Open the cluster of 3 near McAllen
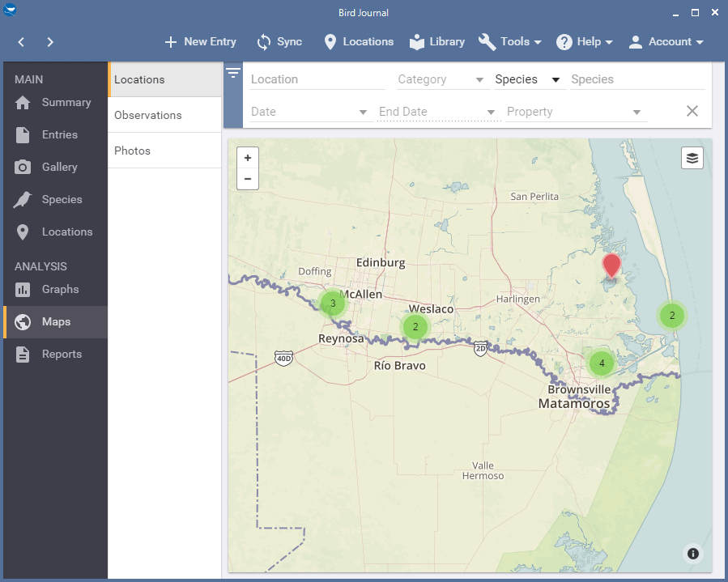 click(x=333, y=304)
